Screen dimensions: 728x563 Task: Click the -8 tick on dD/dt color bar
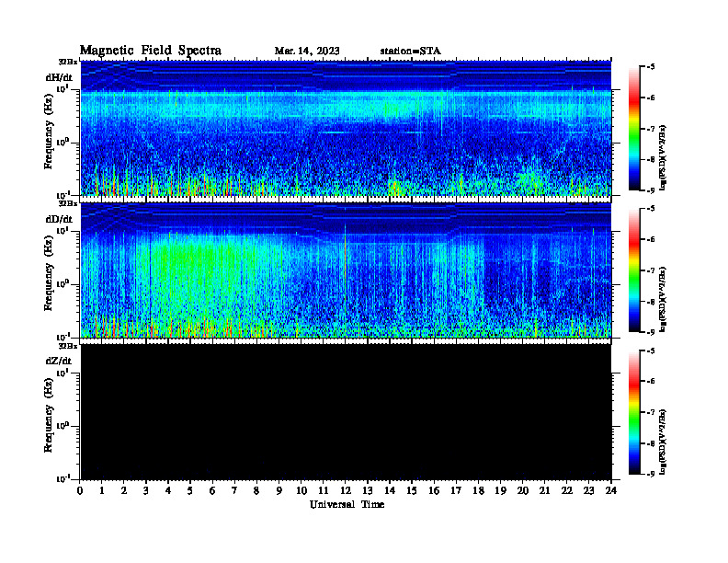tap(651, 302)
